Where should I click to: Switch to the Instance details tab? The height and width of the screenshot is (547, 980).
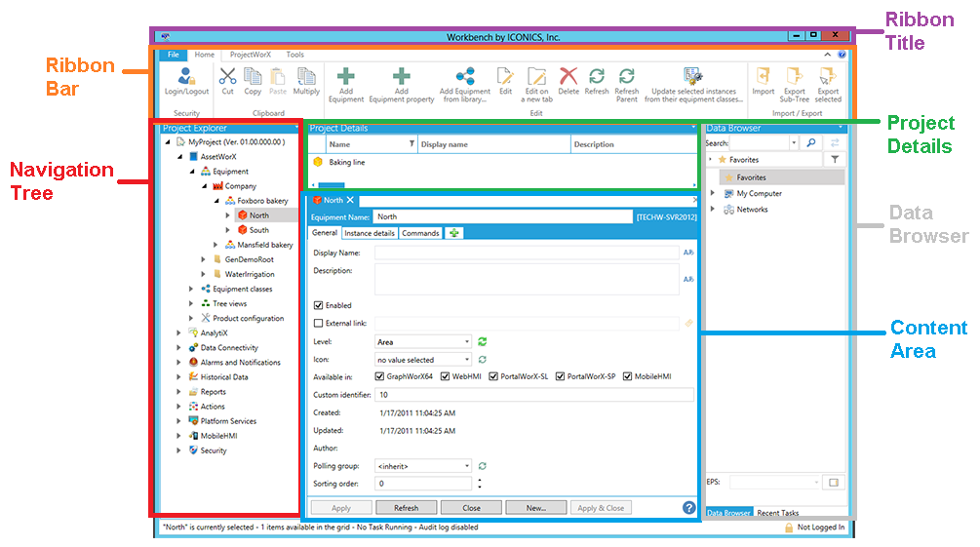coord(370,233)
